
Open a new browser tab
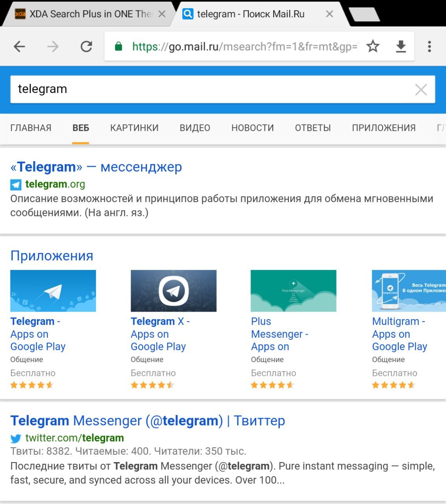(x=364, y=14)
